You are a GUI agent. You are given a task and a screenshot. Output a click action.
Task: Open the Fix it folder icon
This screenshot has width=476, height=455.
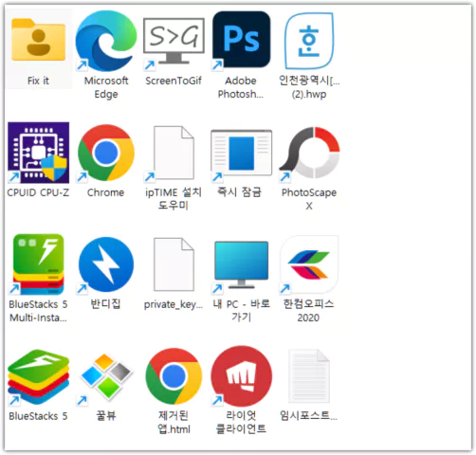click(x=38, y=40)
